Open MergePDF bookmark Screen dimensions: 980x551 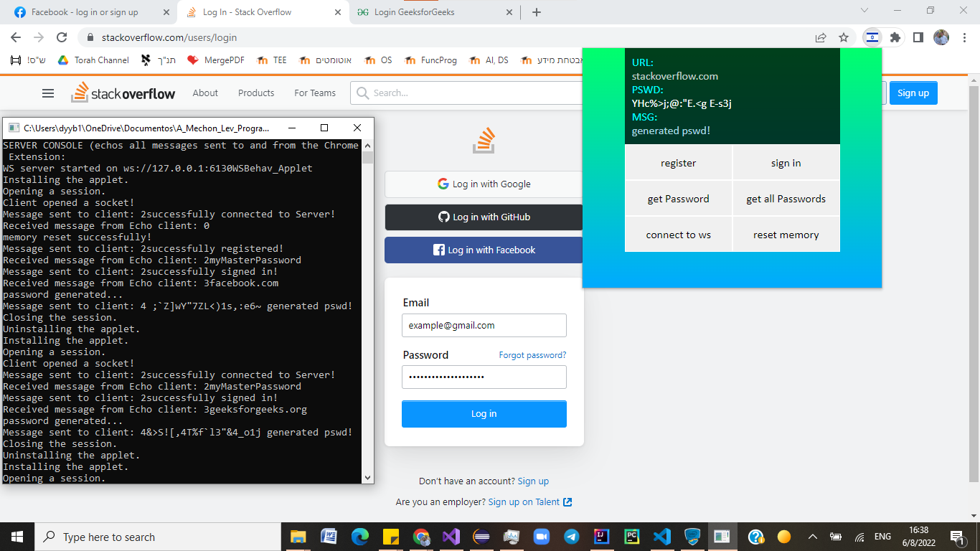click(x=216, y=60)
